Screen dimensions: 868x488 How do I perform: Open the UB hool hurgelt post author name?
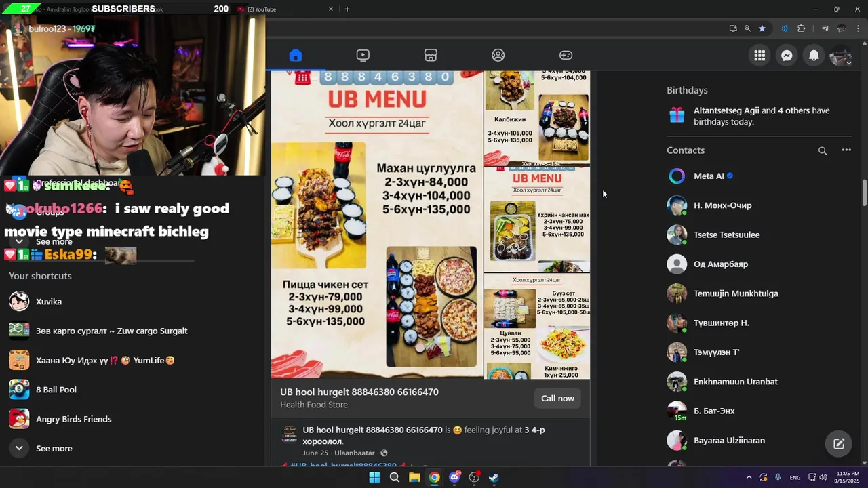[372, 430]
